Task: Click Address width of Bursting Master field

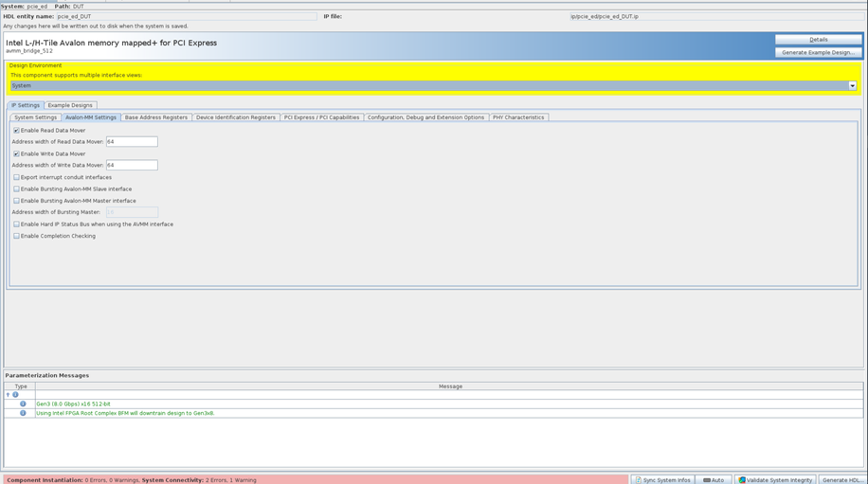Action: point(132,212)
